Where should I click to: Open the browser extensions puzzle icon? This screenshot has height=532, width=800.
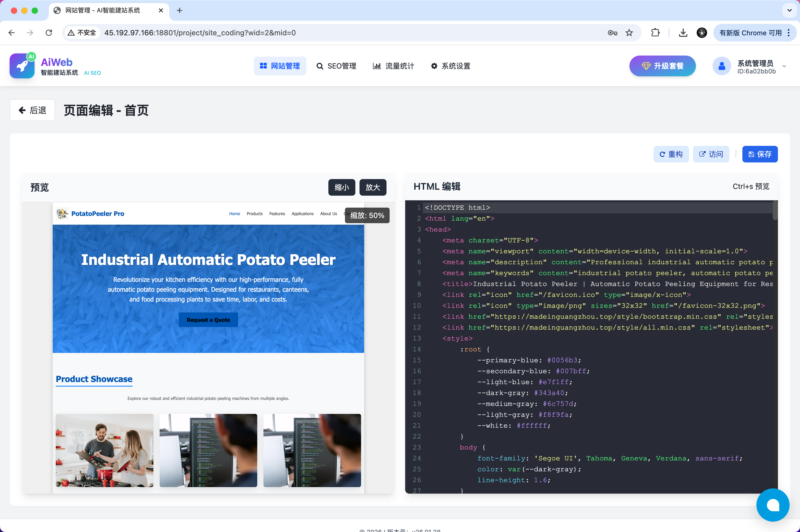[655, 33]
